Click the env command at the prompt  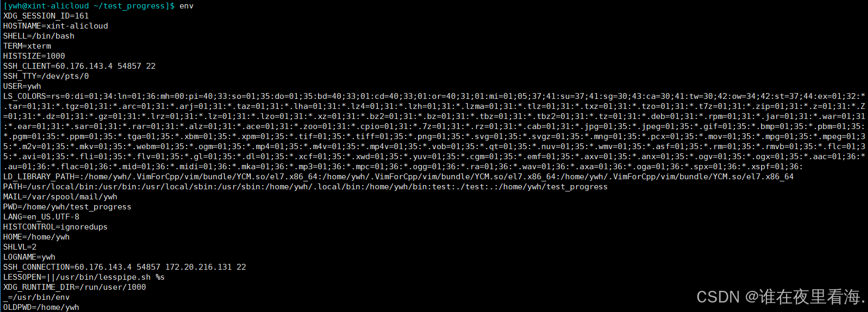(186, 6)
